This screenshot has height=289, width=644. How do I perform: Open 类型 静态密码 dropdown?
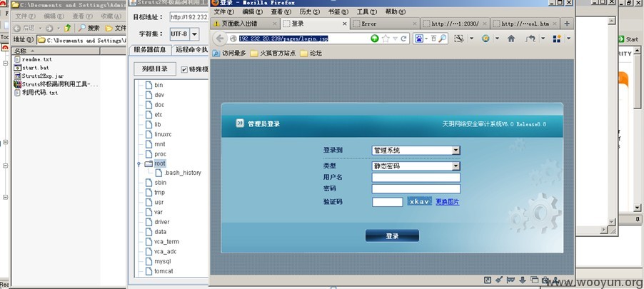pos(416,166)
